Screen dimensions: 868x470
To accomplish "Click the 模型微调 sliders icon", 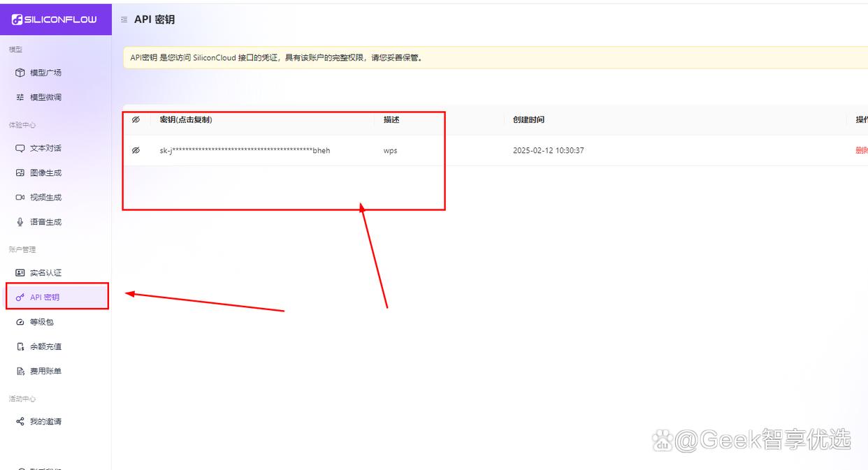I will click(x=20, y=97).
